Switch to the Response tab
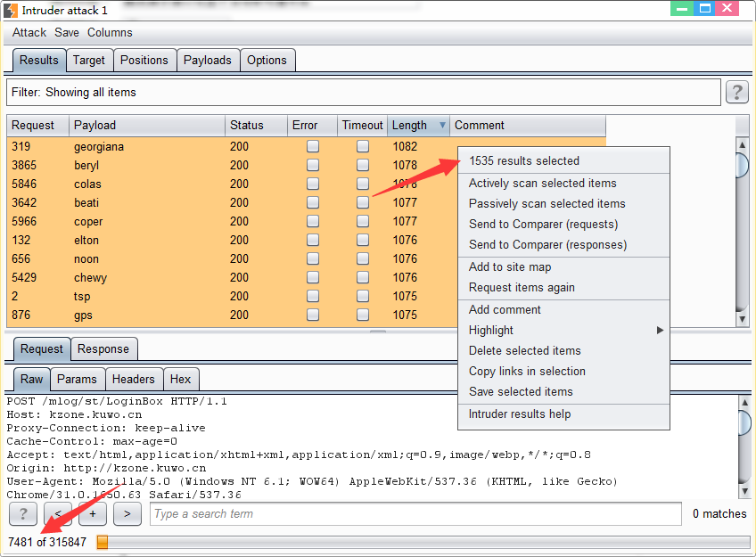Image resolution: width=756 pixels, height=557 pixels. 103,348
